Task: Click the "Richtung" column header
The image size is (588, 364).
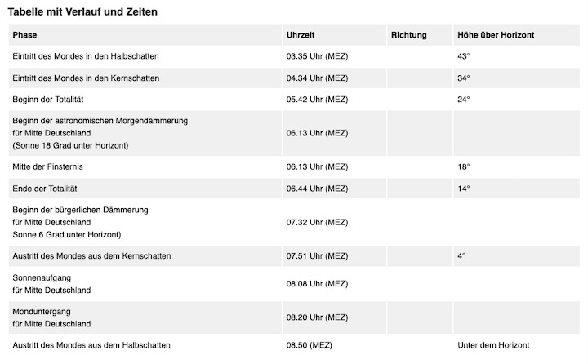Action: click(x=409, y=35)
